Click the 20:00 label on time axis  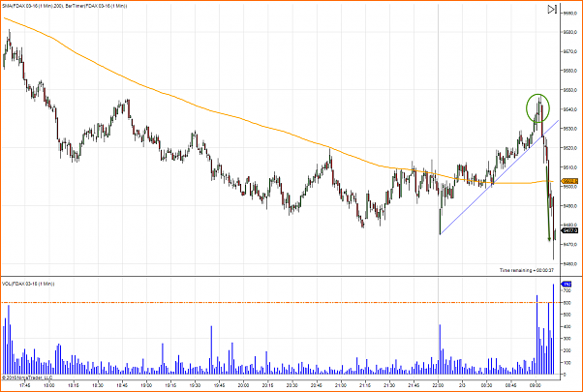point(243,385)
